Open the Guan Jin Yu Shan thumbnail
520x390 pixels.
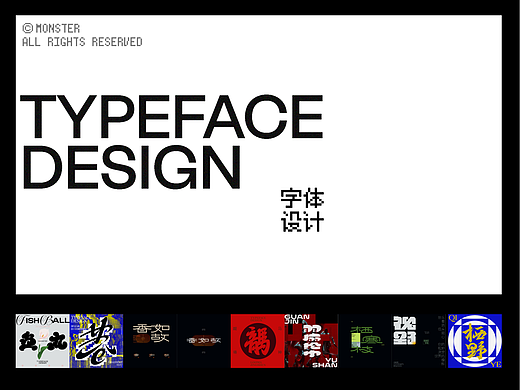coord(311,341)
